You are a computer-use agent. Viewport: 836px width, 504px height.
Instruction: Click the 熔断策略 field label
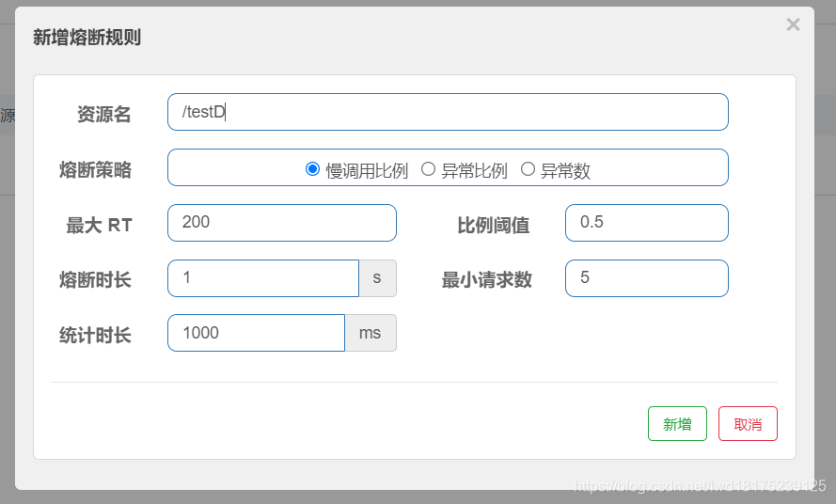tap(95, 170)
